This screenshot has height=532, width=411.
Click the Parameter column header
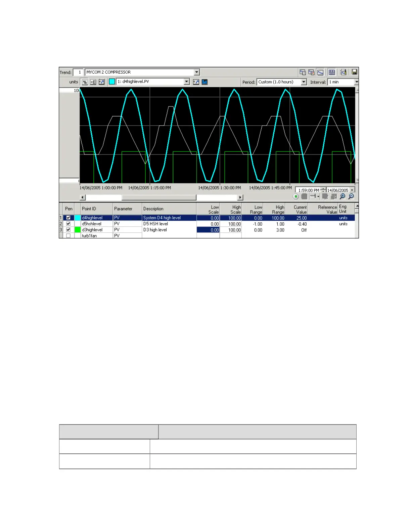[x=127, y=209]
